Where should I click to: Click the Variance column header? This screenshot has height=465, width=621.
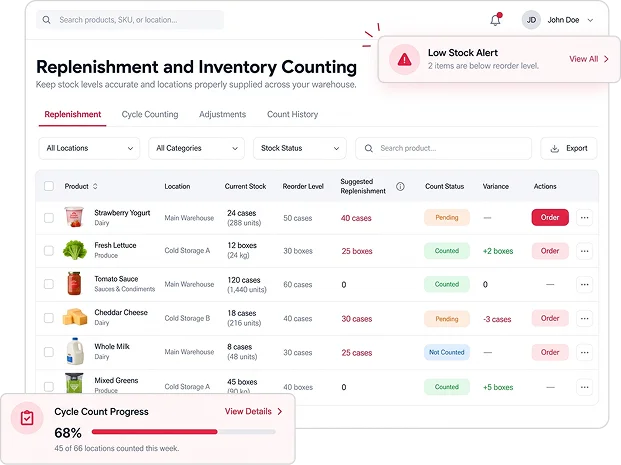(x=495, y=186)
